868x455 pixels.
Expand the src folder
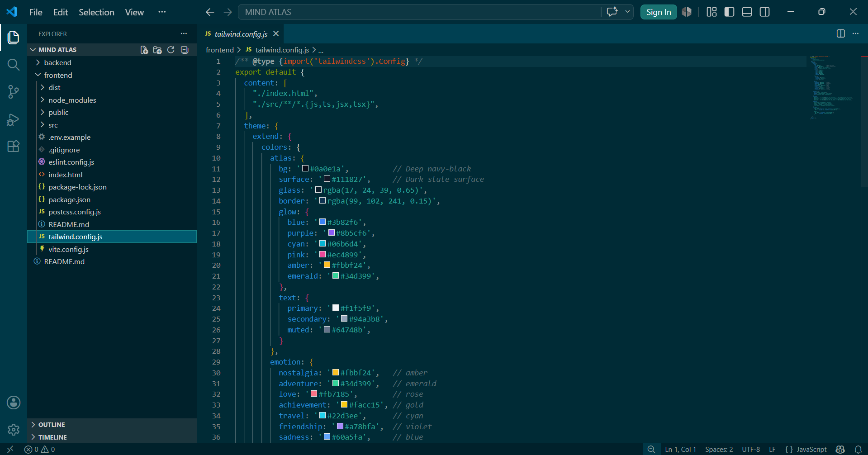click(x=112, y=125)
